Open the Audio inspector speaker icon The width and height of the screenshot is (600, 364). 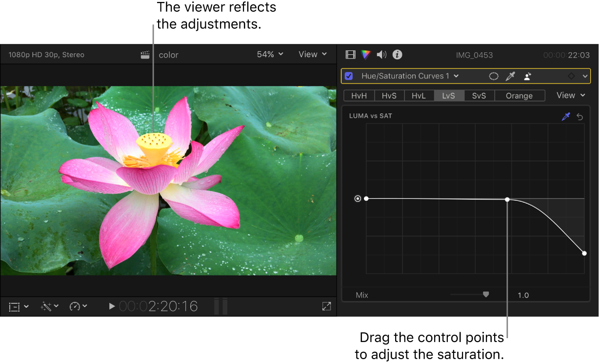click(x=381, y=55)
